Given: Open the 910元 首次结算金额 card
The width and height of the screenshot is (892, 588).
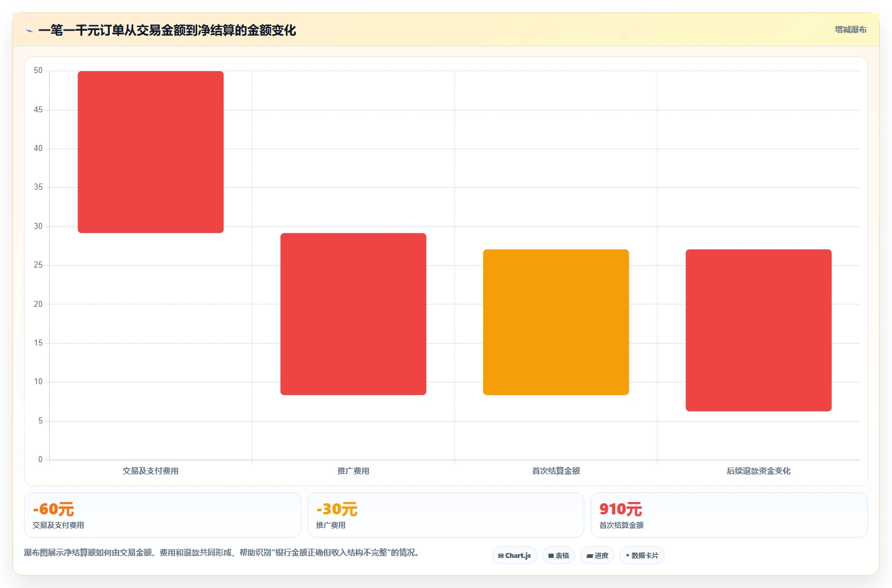Looking at the screenshot, I should pos(729,515).
